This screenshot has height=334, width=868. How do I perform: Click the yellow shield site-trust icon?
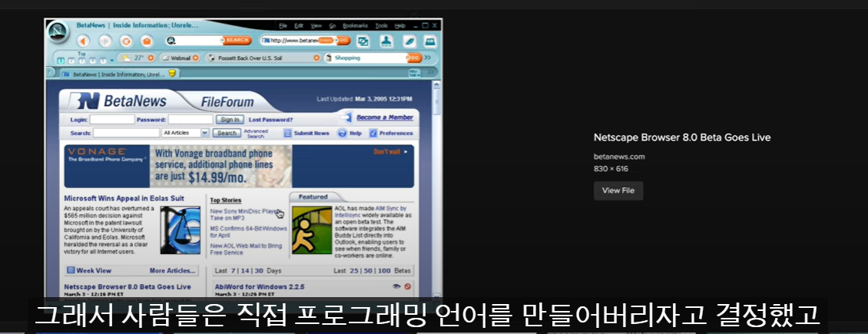tap(172, 73)
